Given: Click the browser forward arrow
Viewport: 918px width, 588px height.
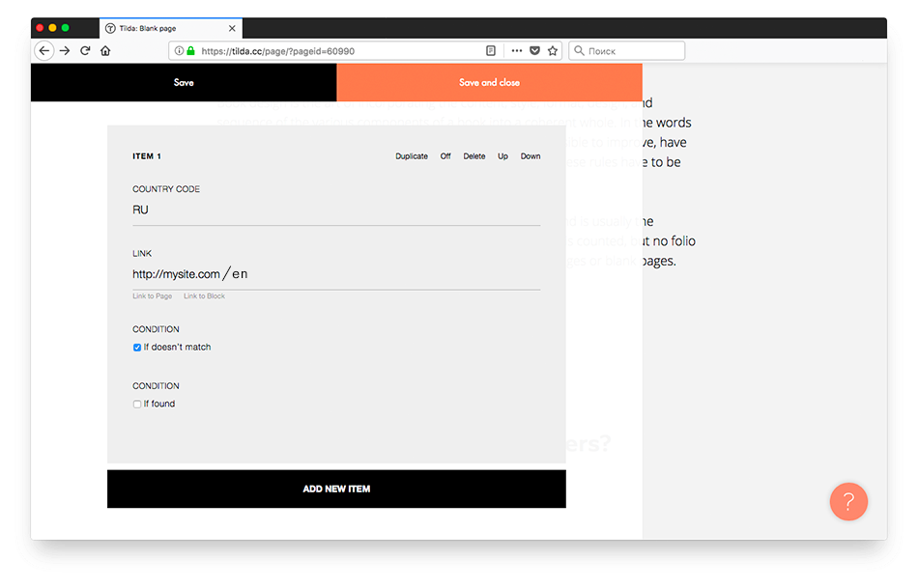Looking at the screenshot, I should pos(65,51).
